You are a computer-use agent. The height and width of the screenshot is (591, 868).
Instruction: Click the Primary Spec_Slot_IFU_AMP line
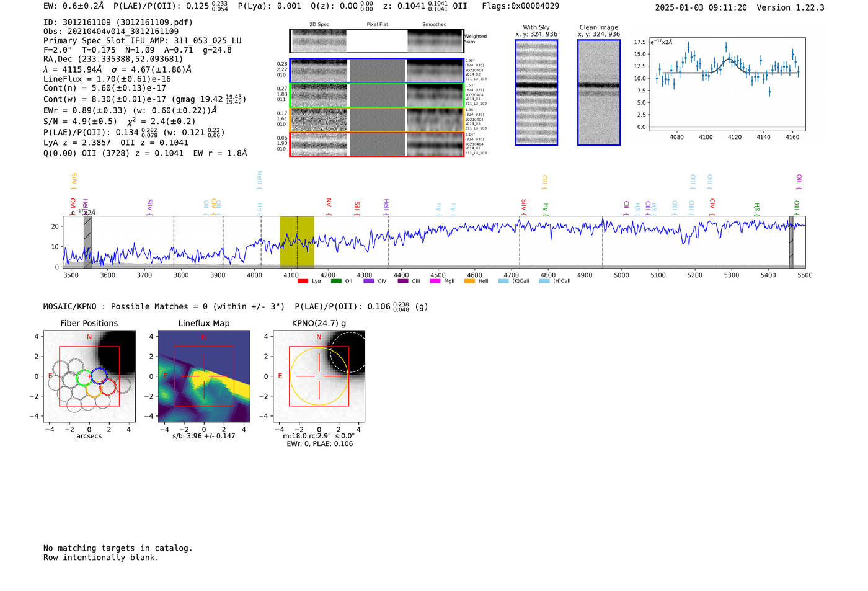tap(143, 41)
